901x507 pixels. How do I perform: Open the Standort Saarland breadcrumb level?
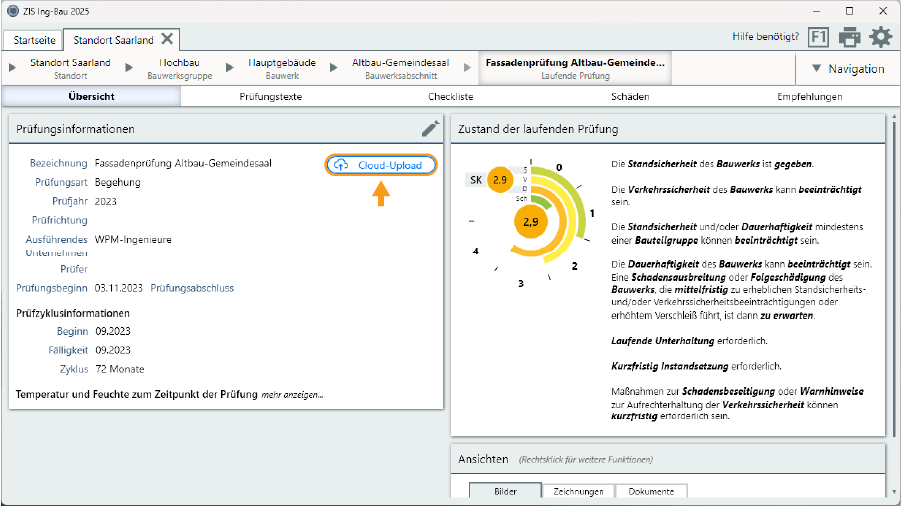70,68
